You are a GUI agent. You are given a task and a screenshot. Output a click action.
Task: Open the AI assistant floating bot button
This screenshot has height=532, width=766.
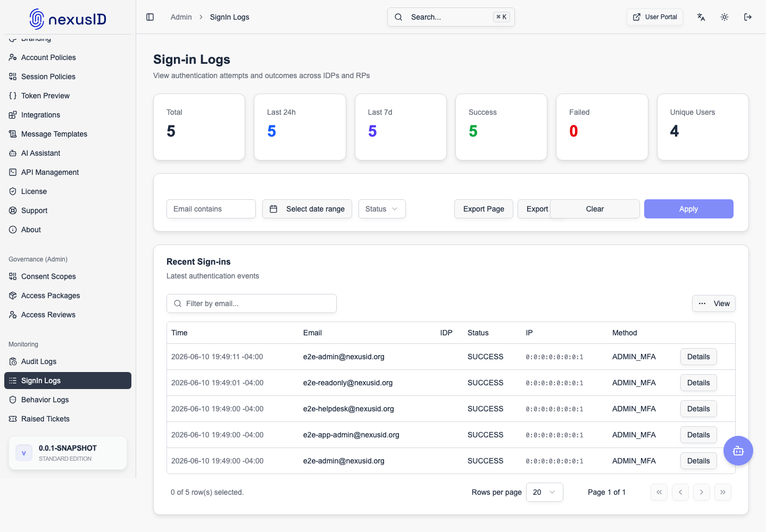click(x=738, y=451)
